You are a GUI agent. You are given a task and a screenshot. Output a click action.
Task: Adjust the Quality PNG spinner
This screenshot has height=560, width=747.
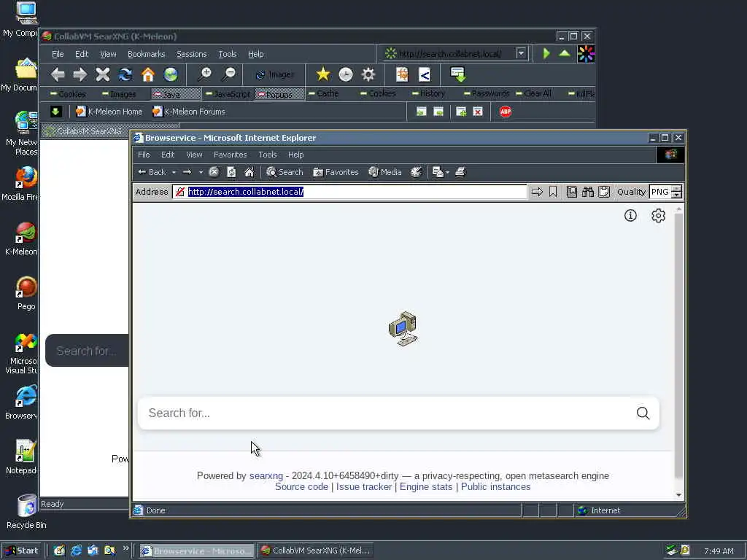click(x=676, y=192)
